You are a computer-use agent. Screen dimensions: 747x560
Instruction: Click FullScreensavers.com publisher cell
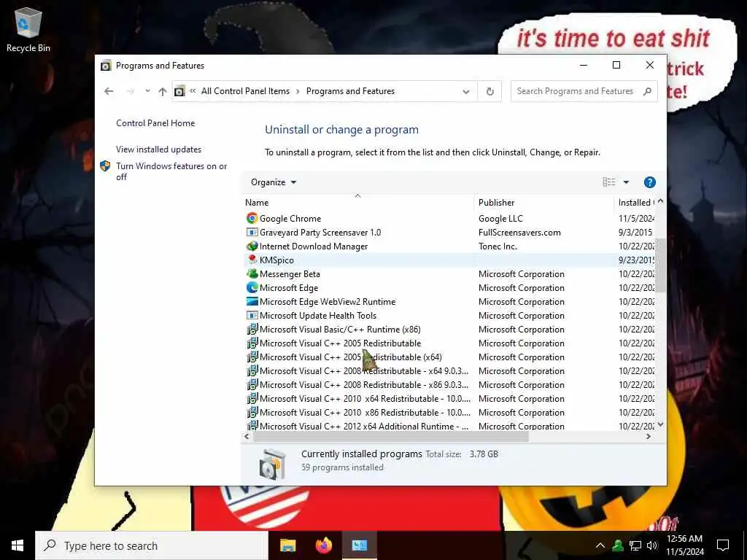(519, 232)
